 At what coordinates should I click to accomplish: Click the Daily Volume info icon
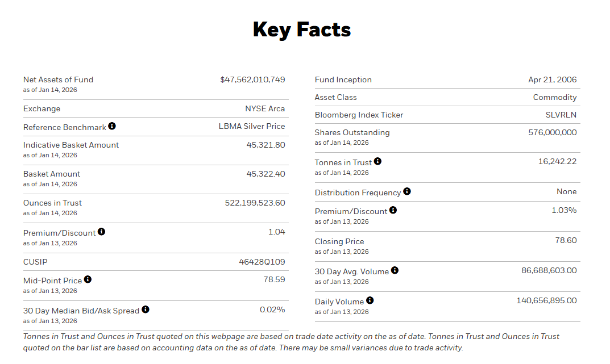coord(370,300)
